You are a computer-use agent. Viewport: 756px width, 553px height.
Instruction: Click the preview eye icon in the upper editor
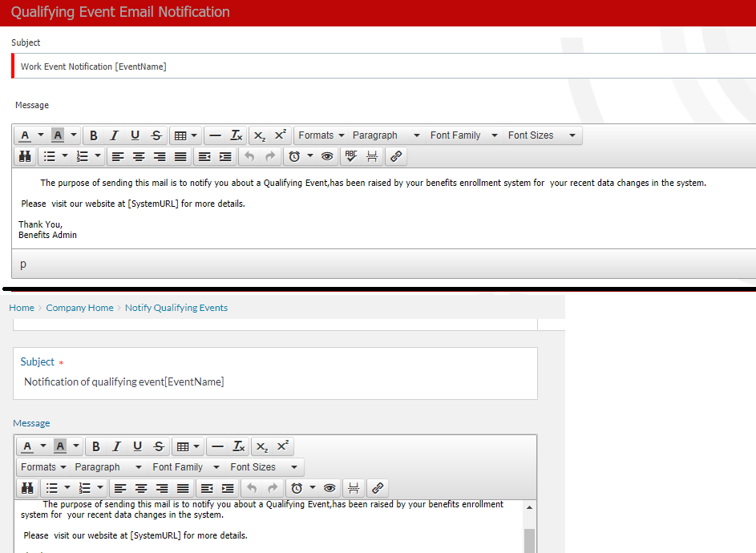click(x=327, y=156)
